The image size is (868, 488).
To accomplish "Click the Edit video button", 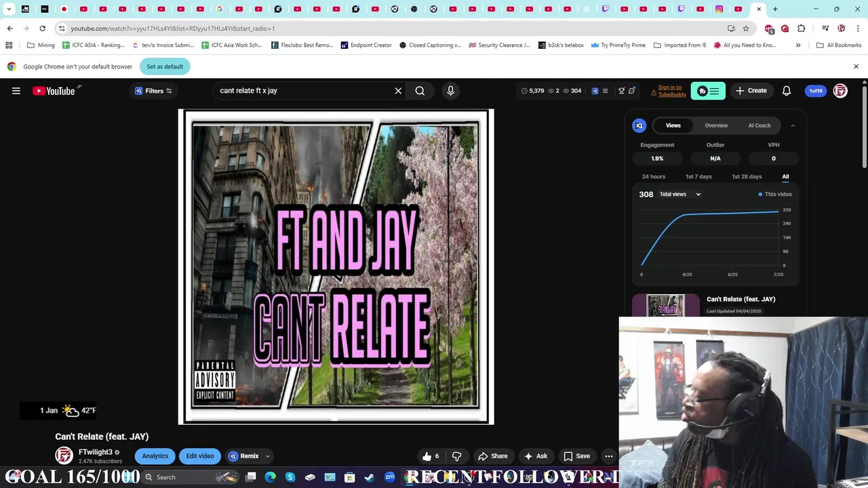I will click(200, 456).
